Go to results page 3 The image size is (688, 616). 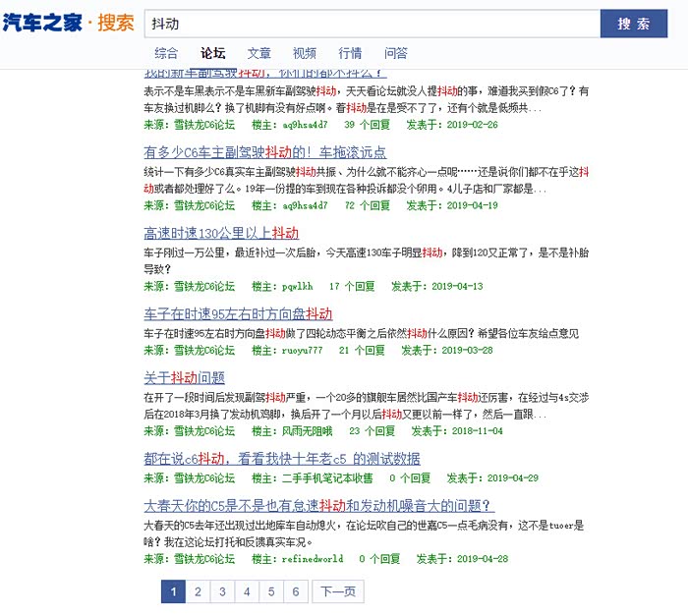222,591
